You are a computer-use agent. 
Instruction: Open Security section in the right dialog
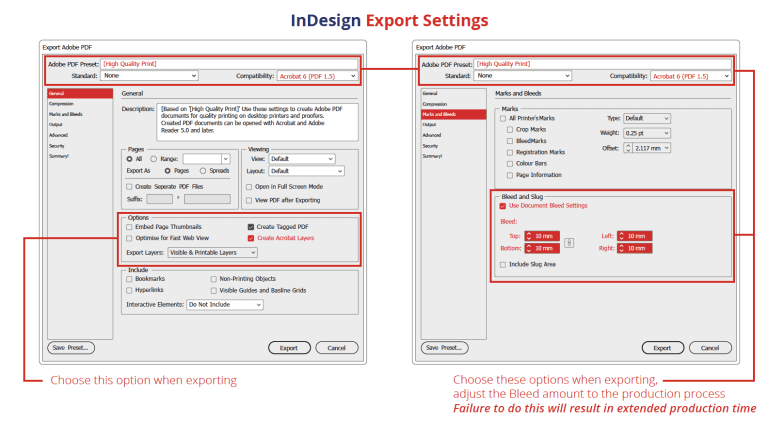pyautogui.click(x=430, y=146)
